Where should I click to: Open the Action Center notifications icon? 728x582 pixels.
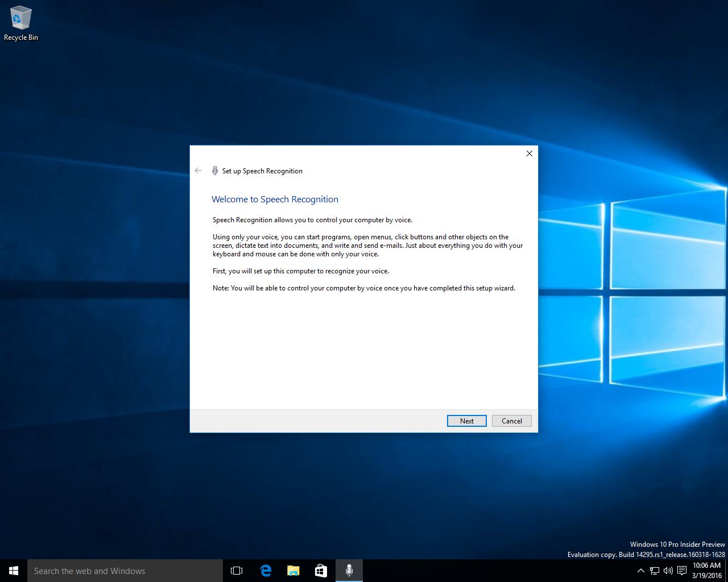click(x=682, y=571)
